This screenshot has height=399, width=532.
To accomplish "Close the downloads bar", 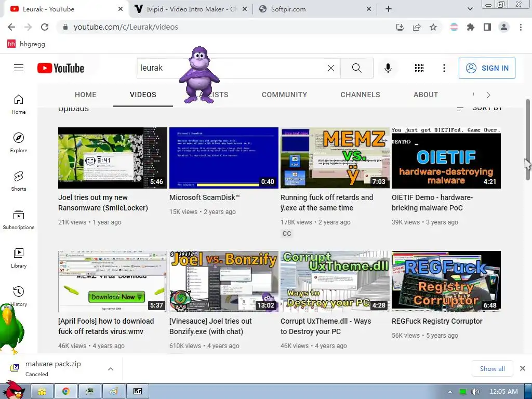I will tap(523, 368).
